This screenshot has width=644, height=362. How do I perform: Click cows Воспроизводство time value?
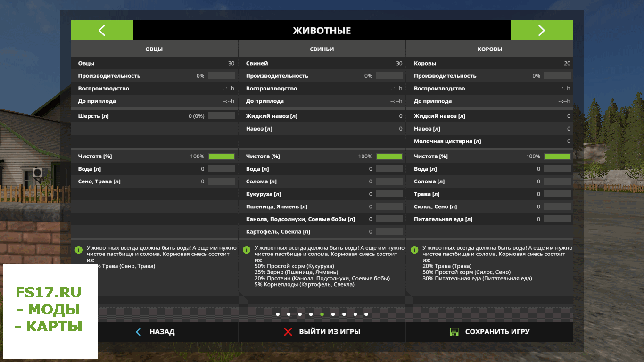[564, 89]
